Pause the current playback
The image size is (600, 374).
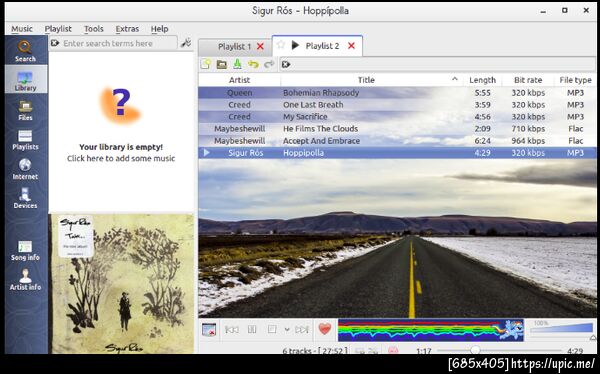click(x=252, y=329)
